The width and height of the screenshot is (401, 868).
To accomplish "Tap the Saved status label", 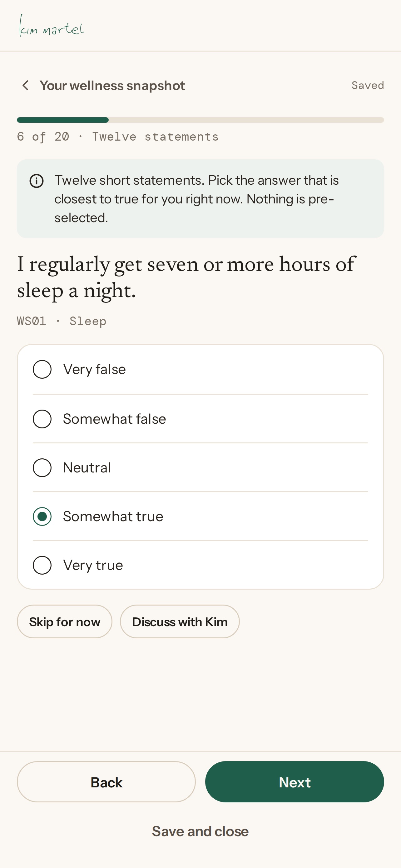I will 368,85.
